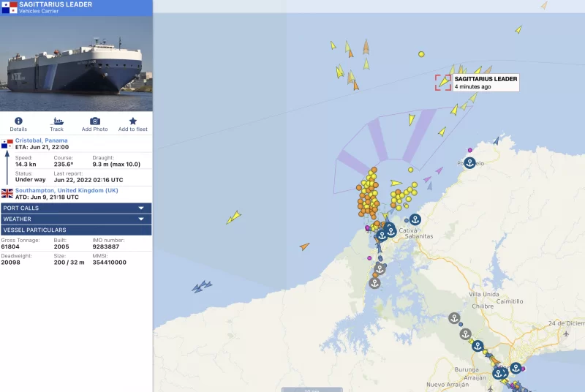The width and height of the screenshot is (585, 392).
Task: Open the Southampton, United Kingdom link
Action: [x=67, y=190]
